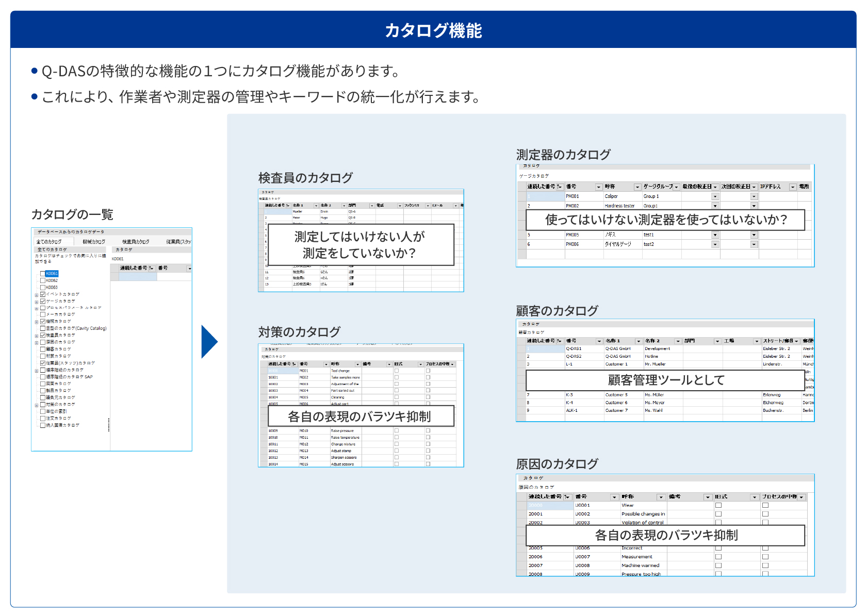Check the メーカカタログ checkbox
Viewport: 867px width, 616px height.
43,314
